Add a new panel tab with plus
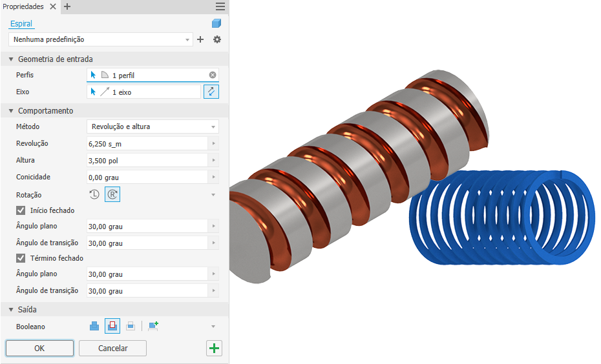601x364 pixels. click(x=67, y=6)
